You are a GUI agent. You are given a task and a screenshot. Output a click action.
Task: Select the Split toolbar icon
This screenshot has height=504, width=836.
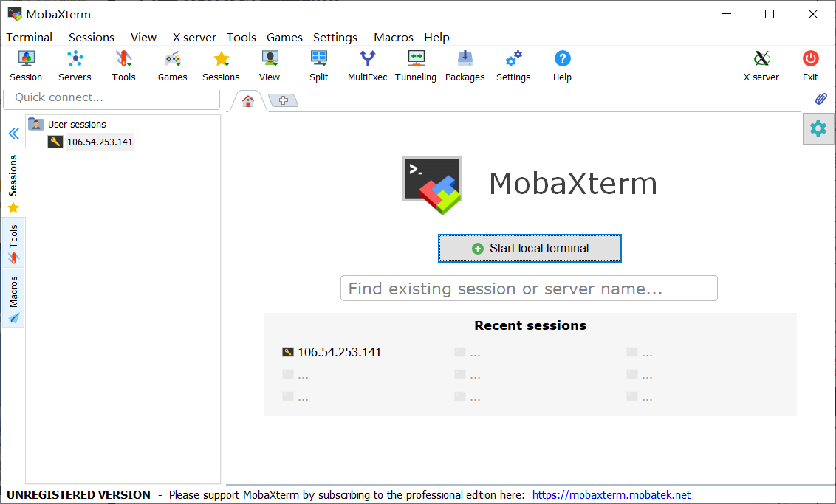click(319, 66)
